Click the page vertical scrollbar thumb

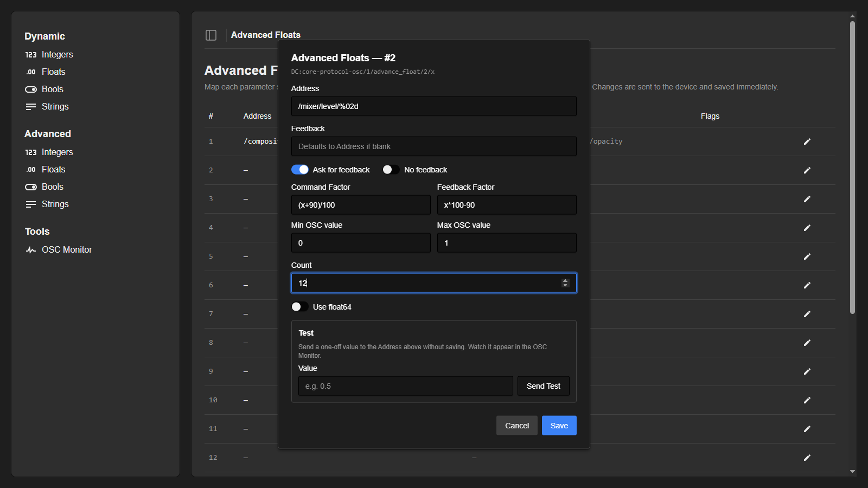[852, 167]
